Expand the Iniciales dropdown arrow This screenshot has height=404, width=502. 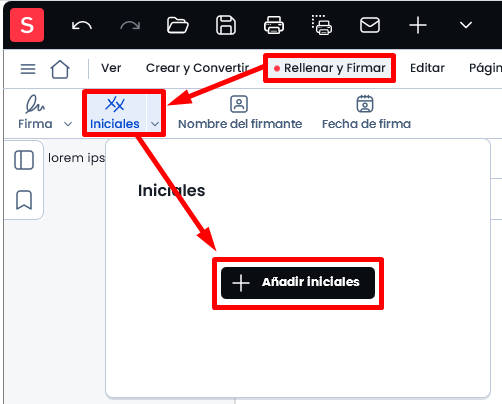click(x=155, y=124)
